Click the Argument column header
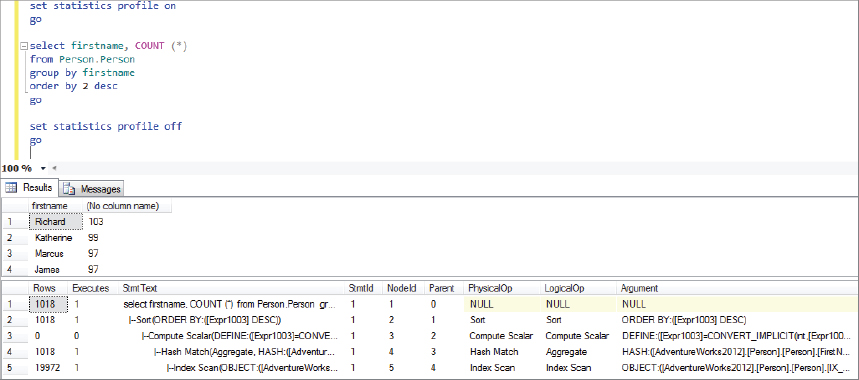 point(639,288)
